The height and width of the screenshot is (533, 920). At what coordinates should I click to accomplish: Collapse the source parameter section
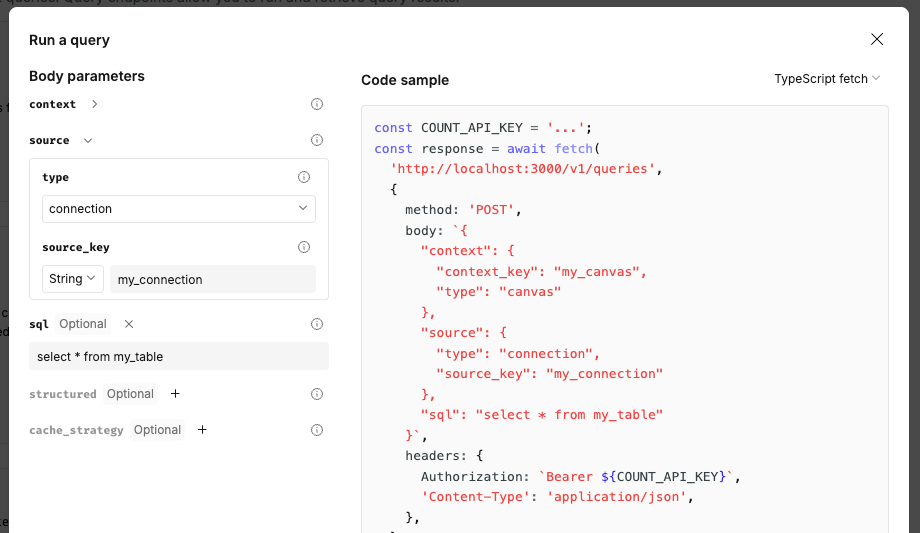point(88,141)
